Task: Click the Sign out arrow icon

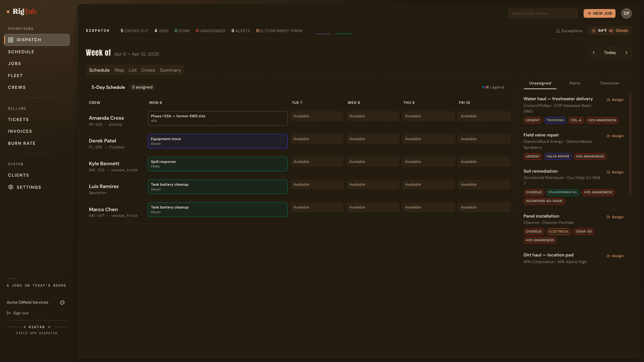Action: tap(9, 313)
